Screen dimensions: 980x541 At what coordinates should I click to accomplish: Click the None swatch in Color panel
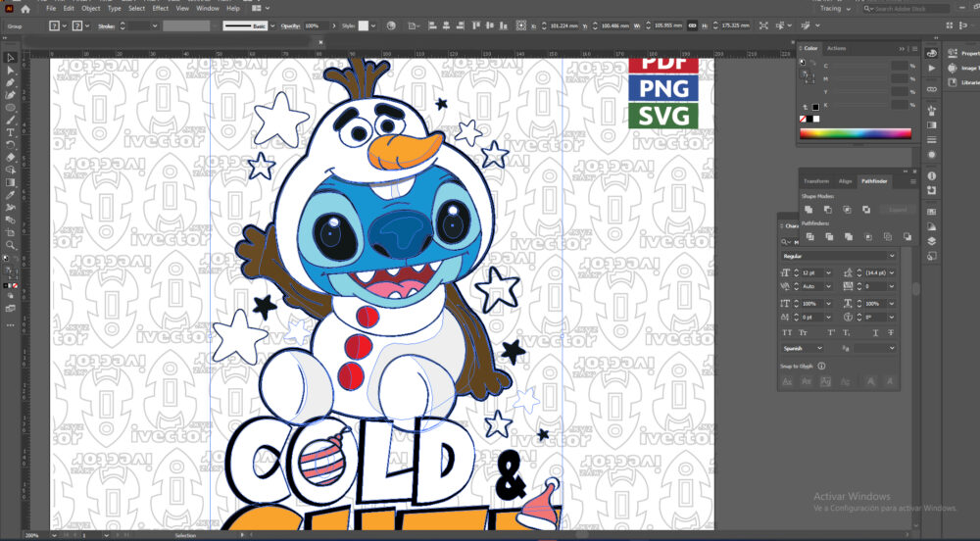(x=804, y=119)
